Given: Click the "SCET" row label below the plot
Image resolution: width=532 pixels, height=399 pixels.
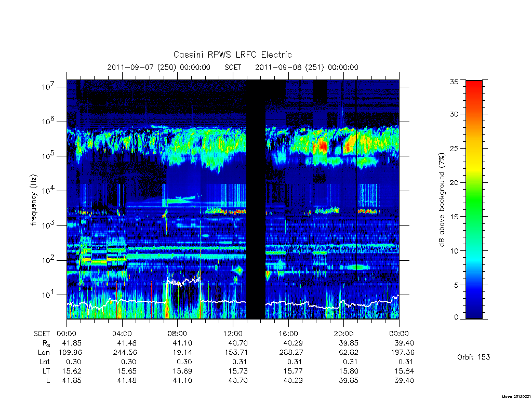Looking at the screenshot, I should click(x=42, y=334).
